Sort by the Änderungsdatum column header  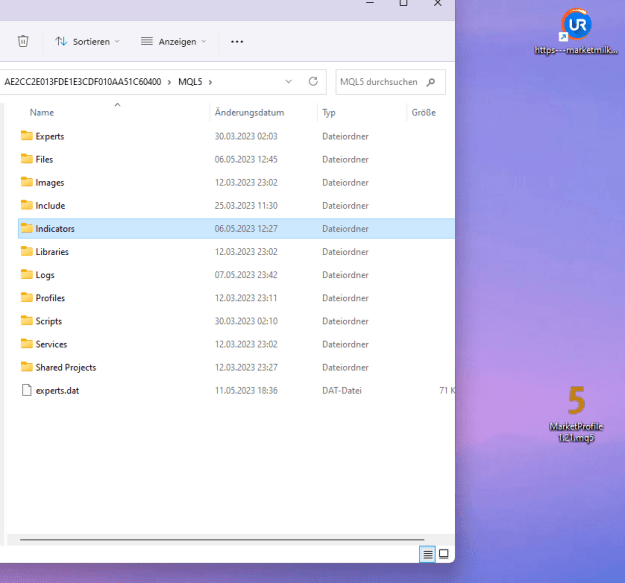click(x=250, y=113)
